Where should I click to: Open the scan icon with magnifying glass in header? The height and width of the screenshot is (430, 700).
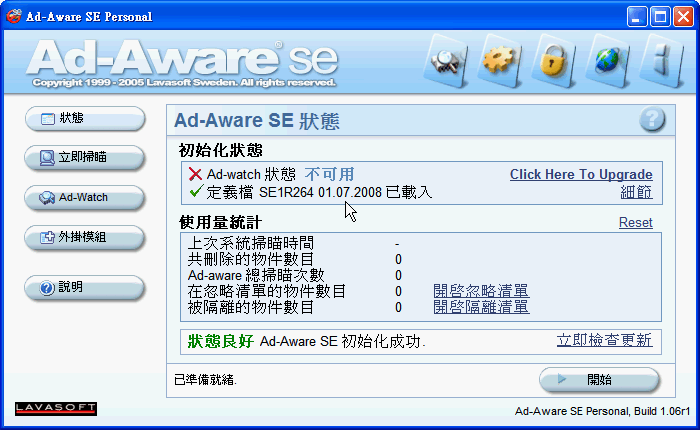(446, 60)
